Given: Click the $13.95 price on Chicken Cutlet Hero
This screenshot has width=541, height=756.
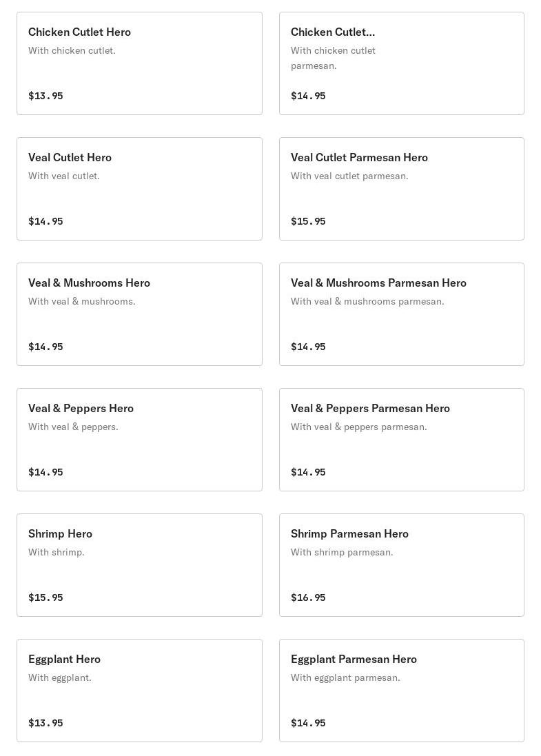Looking at the screenshot, I should pyautogui.click(x=45, y=96).
